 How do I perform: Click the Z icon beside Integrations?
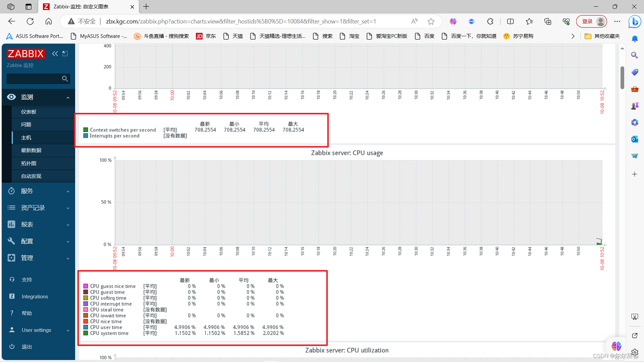pos(12,296)
